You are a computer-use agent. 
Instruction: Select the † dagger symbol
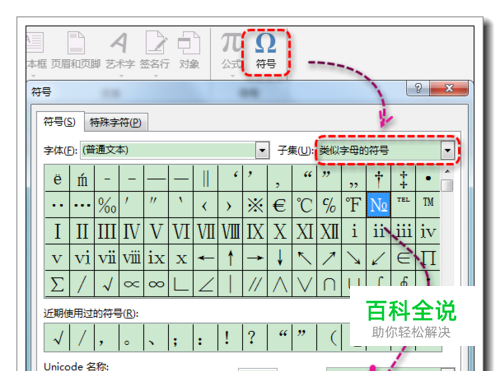[x=379, y=178]
